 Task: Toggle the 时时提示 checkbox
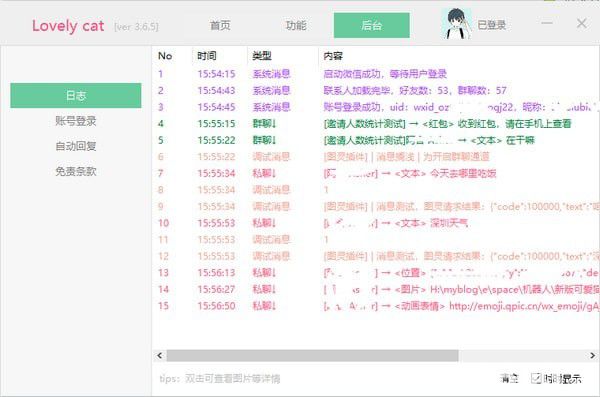point(536,378)
